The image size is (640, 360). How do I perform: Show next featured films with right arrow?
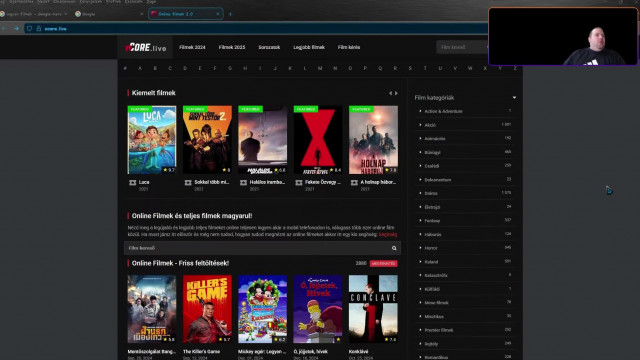point(396,93)
